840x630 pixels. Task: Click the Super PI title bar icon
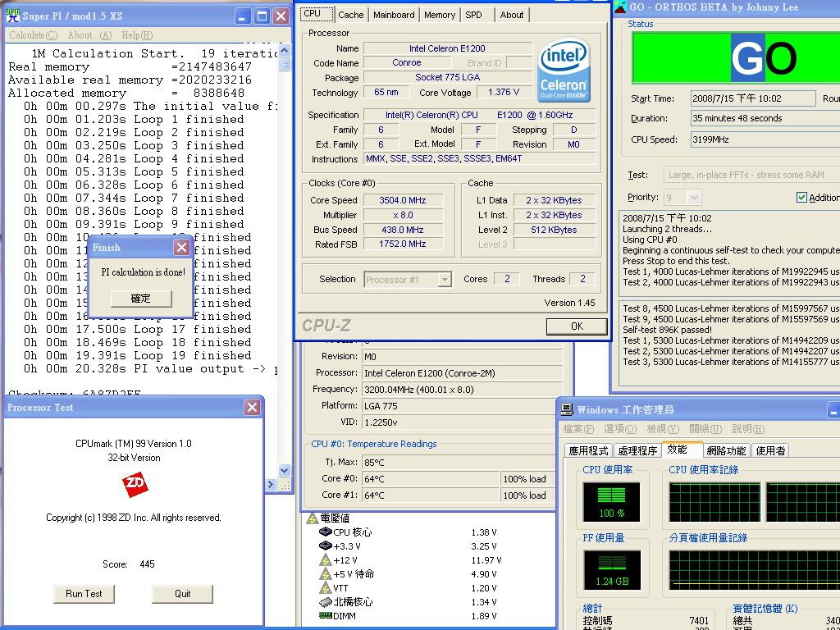coord(13,16)
